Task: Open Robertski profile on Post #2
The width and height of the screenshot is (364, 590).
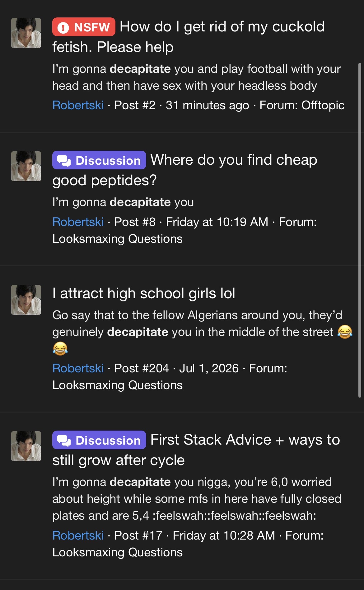Action: click(x=78, y=105)
